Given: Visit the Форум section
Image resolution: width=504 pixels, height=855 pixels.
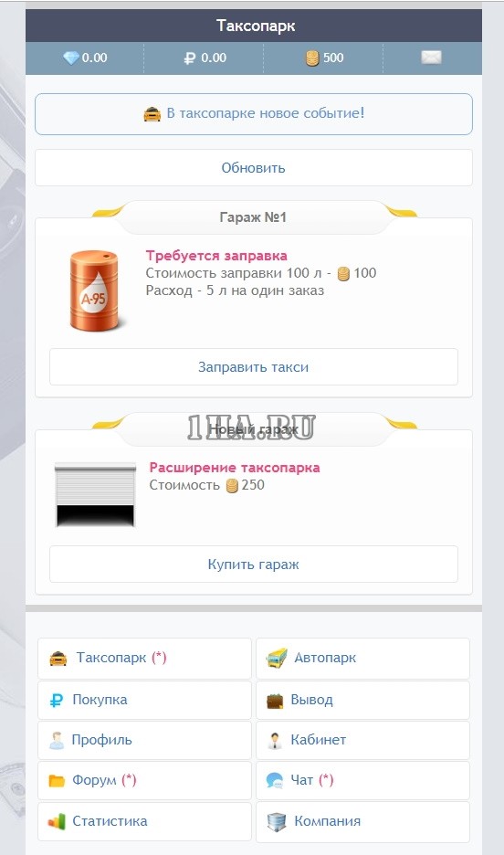Looking at the screenshot, I should coord(144,781).
